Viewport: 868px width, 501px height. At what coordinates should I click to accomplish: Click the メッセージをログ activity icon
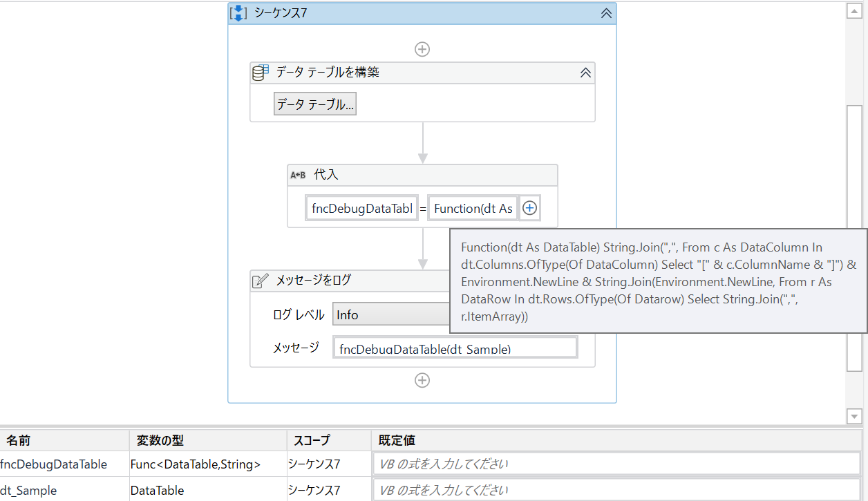(x=260, y=281)
